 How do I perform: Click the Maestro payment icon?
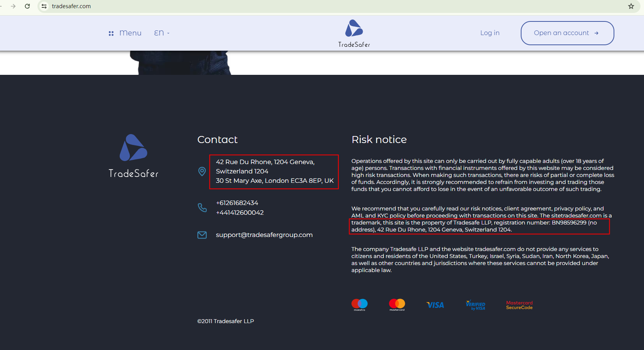coord(360,305)
